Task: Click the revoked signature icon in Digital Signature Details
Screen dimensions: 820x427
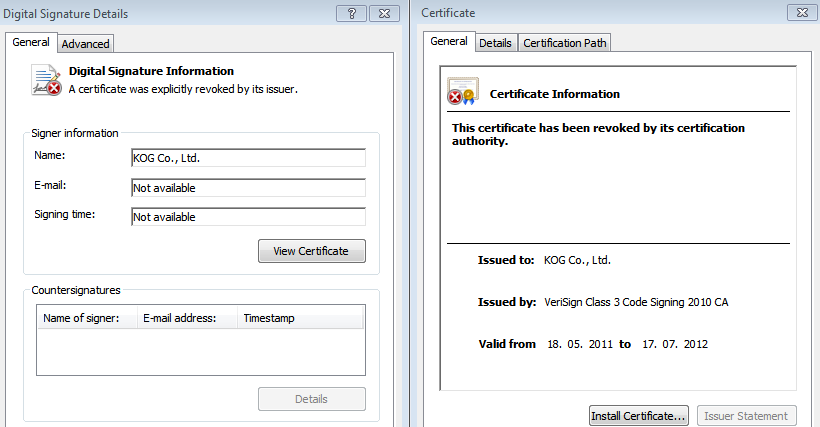Action: click(x=47, y=80)
